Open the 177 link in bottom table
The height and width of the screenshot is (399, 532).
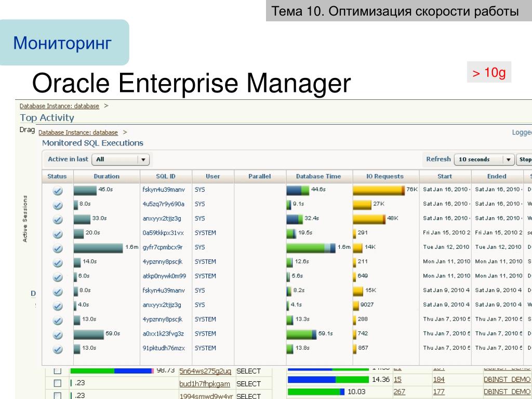438,392
